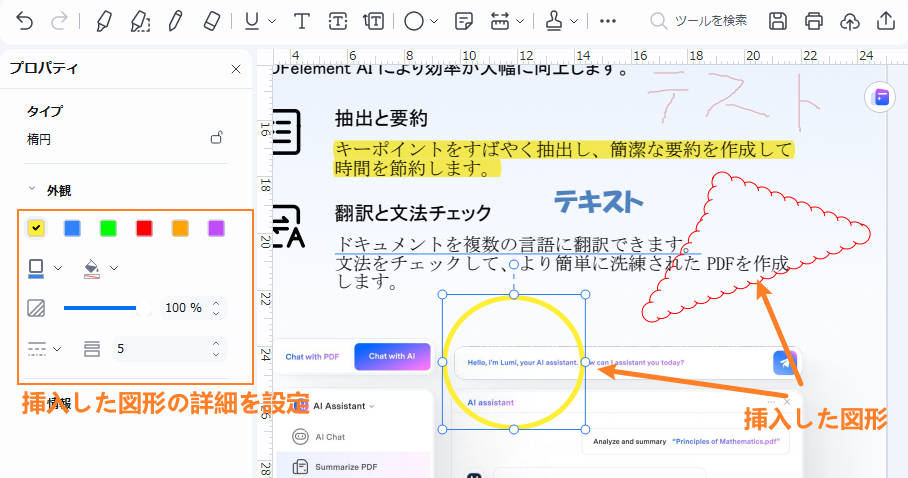Open the Underline style dropdown arrow
This screenshot has width=908, height=478.
pos(272,21)
